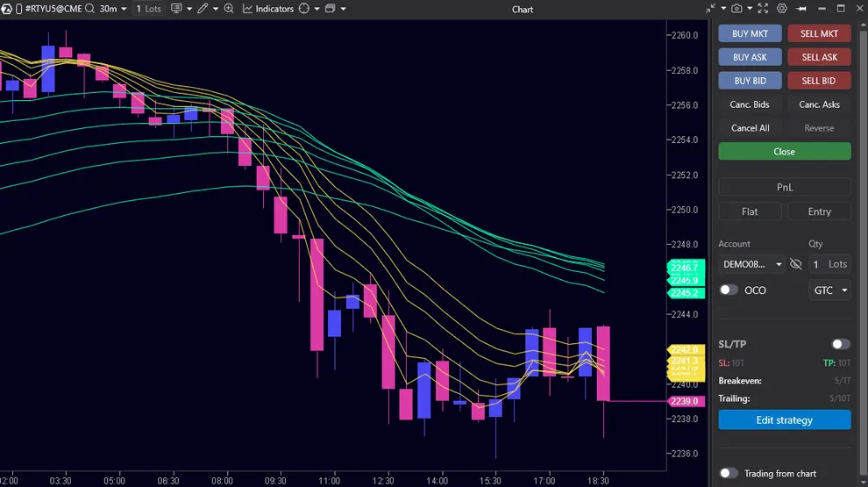This screenshot has width=868, height=487.
Task: Enable the OCO toggle switch
Action: 729,290
